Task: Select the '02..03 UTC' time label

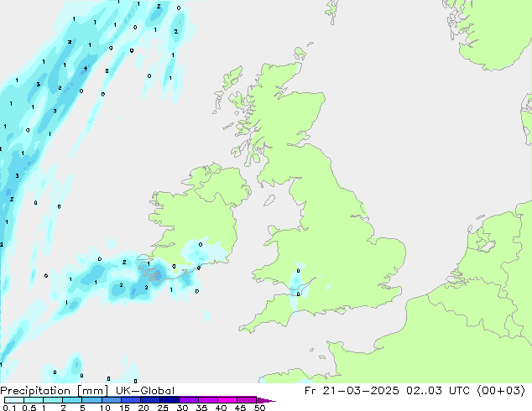Action: click(x=438, y=391)
